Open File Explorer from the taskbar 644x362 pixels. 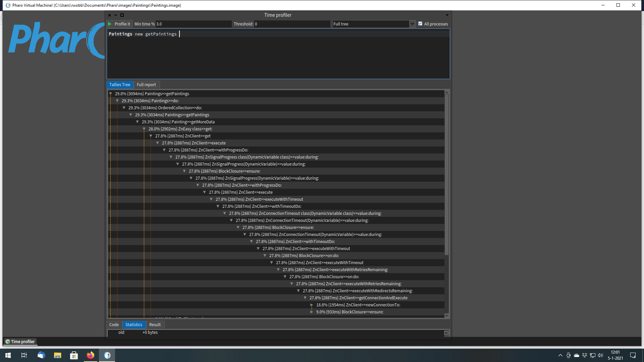pyautogui.click(x=58, y=355)
